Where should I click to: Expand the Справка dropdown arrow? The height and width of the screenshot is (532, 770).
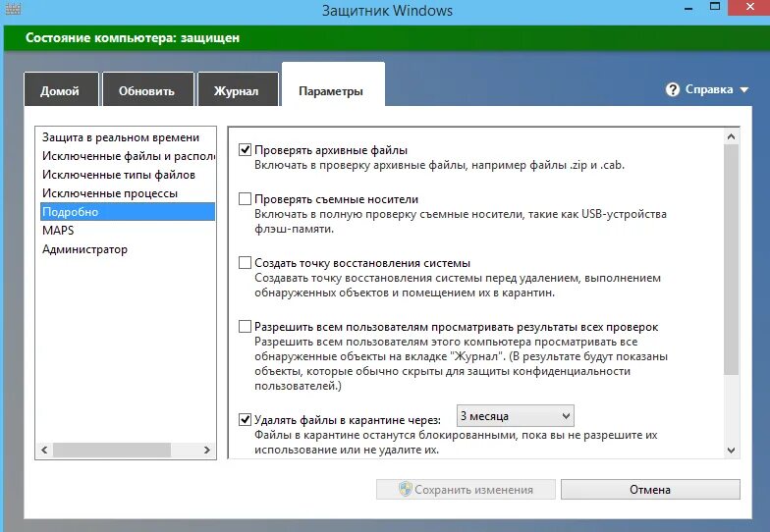[744, 90]
